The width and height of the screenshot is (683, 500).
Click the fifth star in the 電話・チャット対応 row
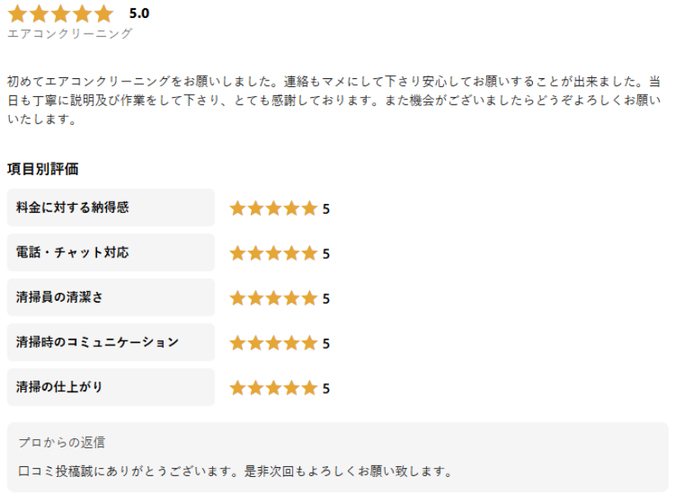[x=309, y=253]
